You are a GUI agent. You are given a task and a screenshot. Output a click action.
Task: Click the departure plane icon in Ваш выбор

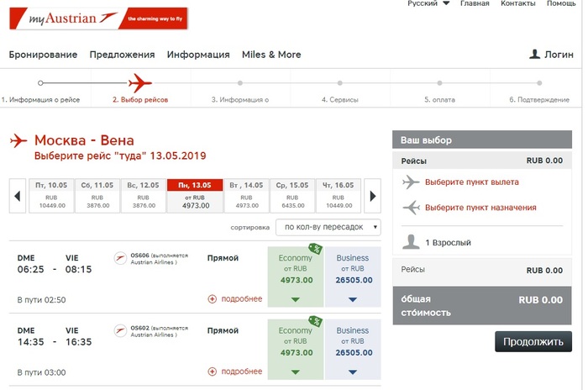(x=411, y=182)
